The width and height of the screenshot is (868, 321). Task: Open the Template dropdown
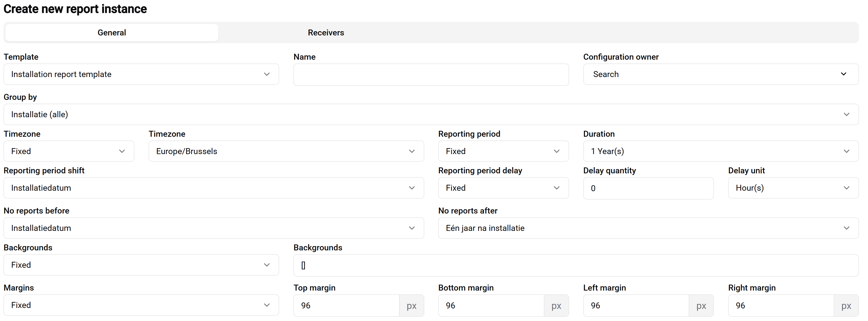point(141,74)
